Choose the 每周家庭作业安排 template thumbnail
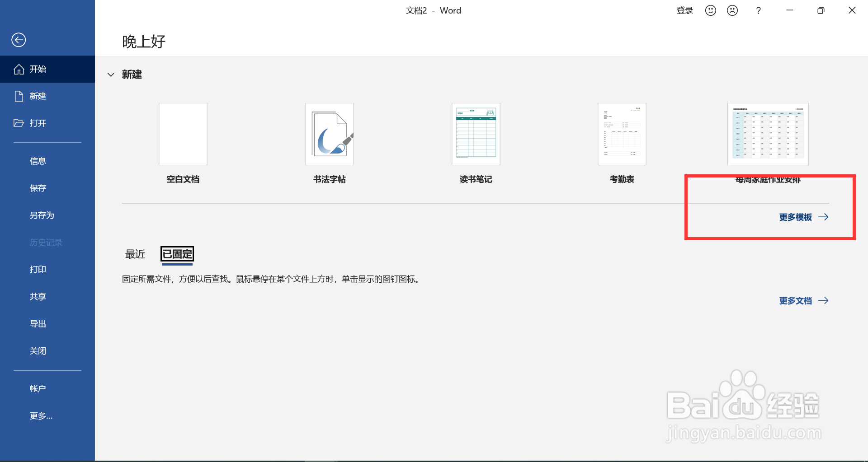 [768, 134]
